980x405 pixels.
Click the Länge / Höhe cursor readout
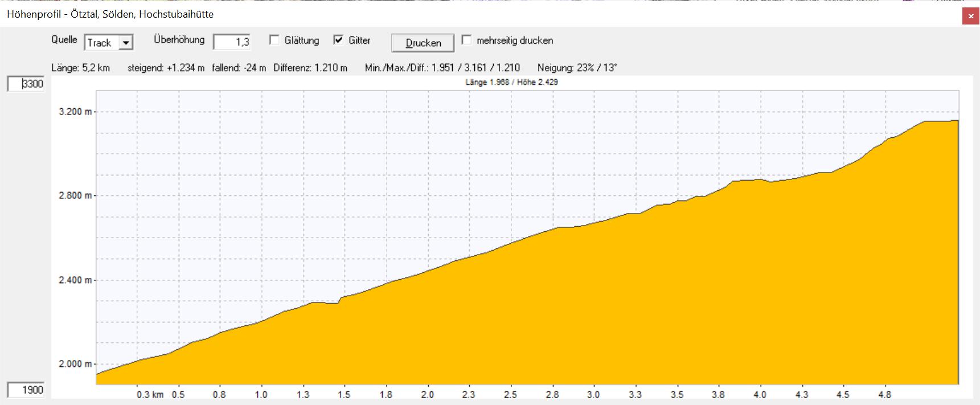[x=511, y=82]
